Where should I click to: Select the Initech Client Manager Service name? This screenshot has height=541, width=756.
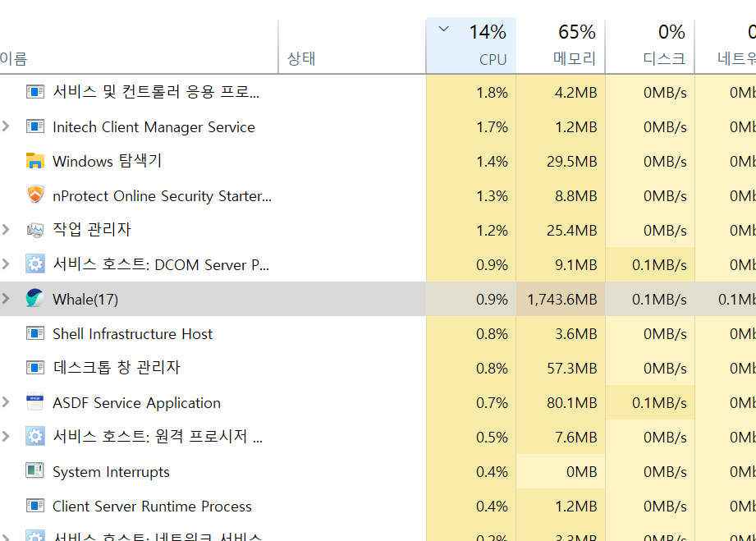[x=153, y=126]
